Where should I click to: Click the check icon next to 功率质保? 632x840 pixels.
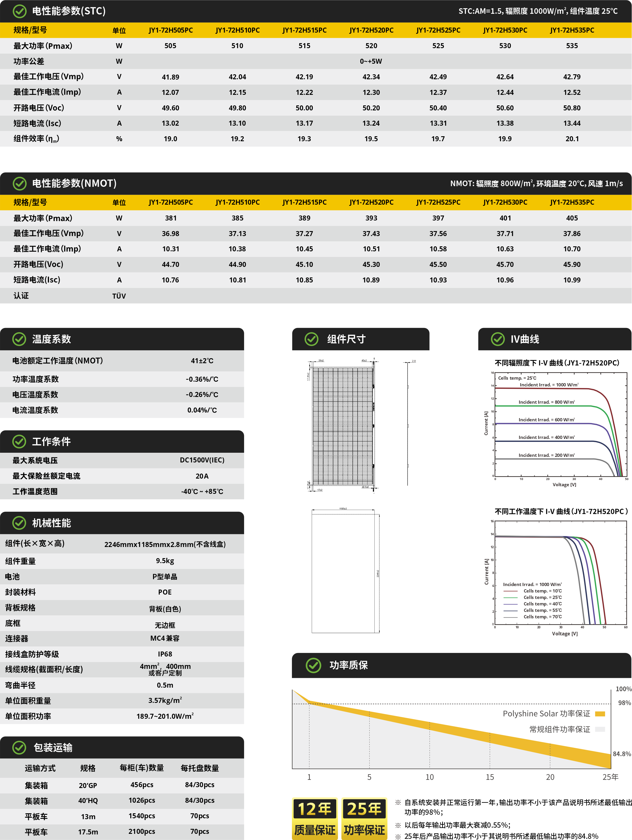(x=314, y=665)
